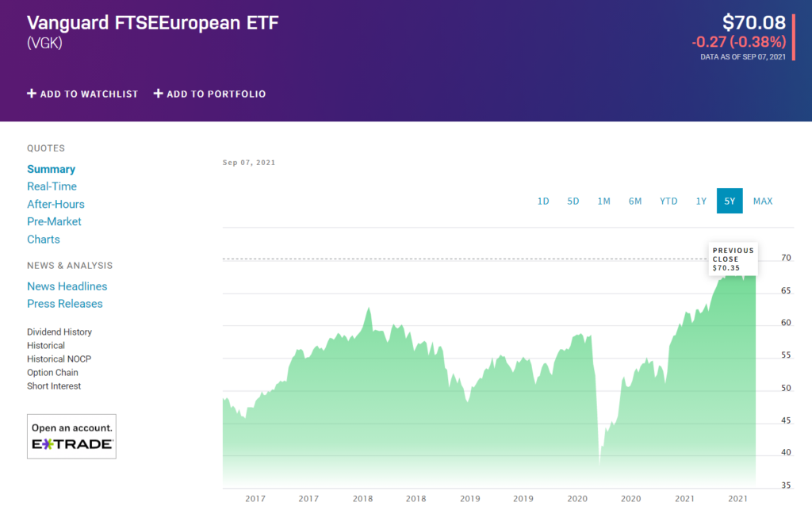Open Pre-Market quotes
Viewport: 812px width, 514px height.
pyautogui.click(x=54, y=221)
